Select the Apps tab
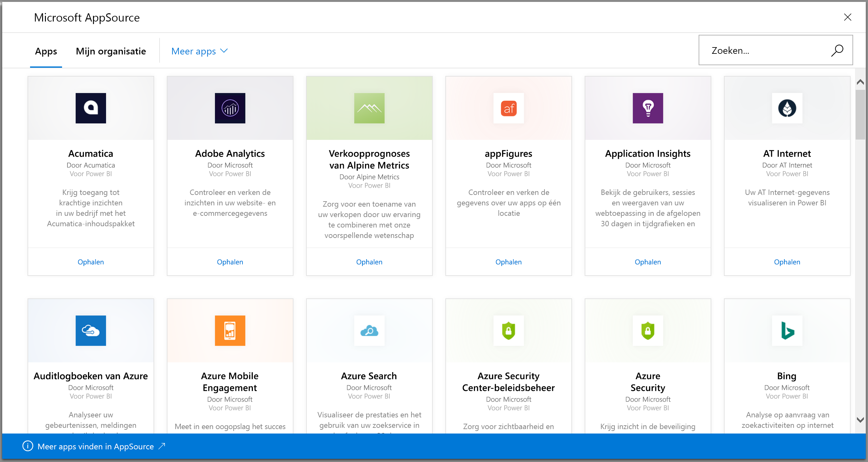Viewport: 868px width, 462px height. point(45,51)
